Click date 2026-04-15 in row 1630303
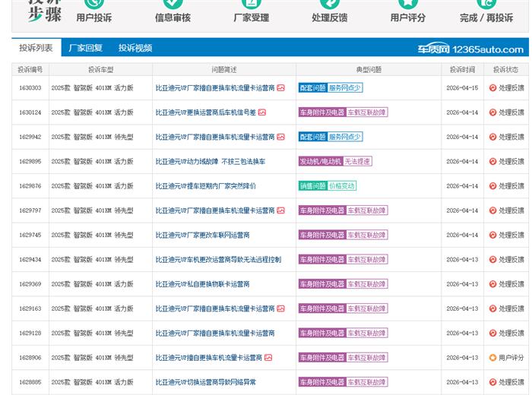532x395 pixels. point(462,88)
